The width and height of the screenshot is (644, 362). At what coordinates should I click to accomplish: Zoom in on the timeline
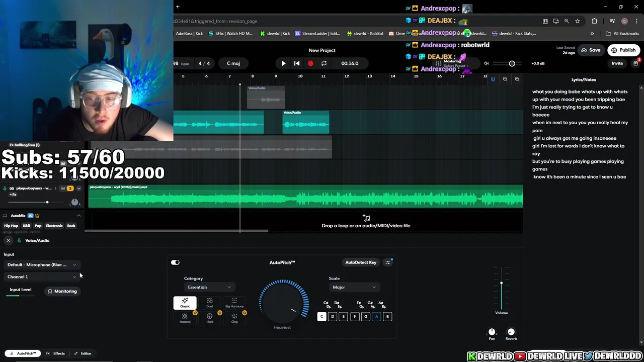pyautogui.click(x=517, y=79)
